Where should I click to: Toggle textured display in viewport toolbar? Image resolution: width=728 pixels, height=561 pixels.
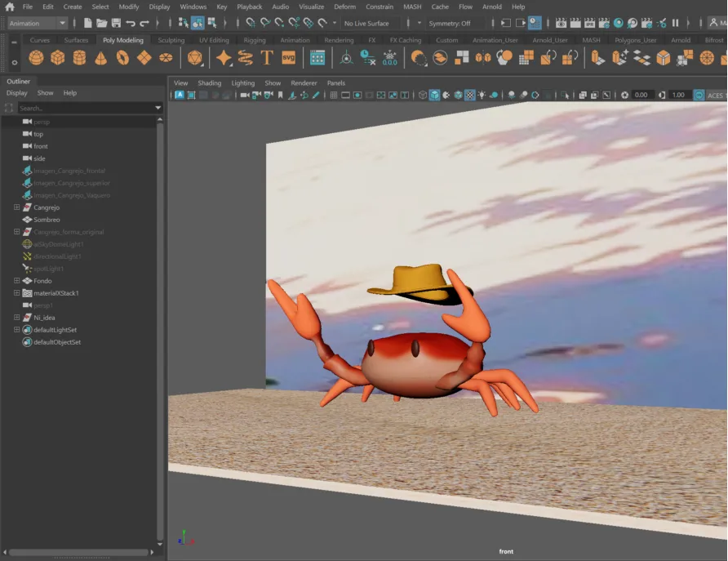(x=470, y=96)
